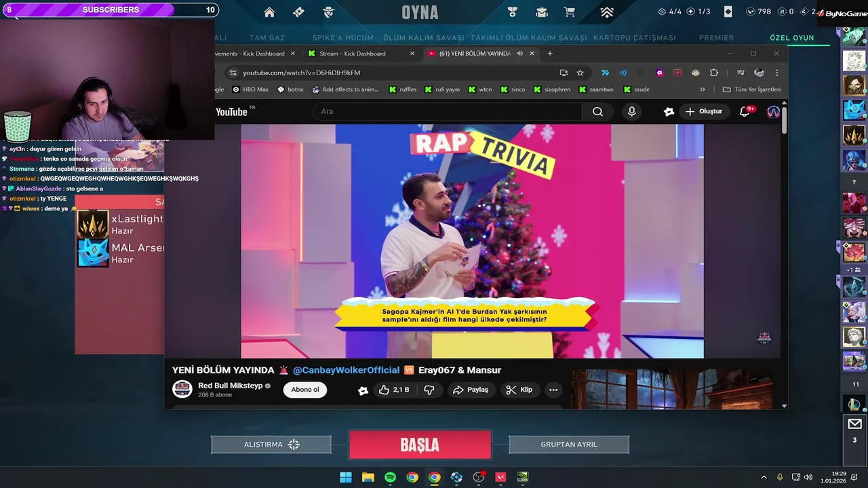Viewport: 868px width, 488px height.
Task: Mute the YouTube tab audio icon
Action: [x=519, y=54]
